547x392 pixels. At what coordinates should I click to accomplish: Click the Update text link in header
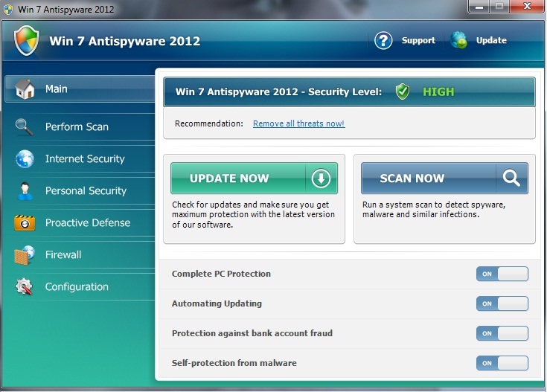click(491, 40)
